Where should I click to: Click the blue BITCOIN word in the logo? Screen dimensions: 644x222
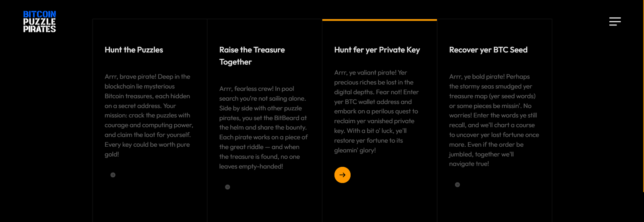(x=39, y=15)
